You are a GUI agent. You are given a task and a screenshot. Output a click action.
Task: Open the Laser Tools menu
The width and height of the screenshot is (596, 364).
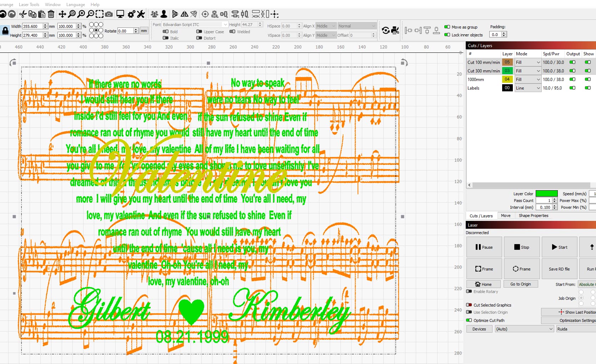pos(29,5)
